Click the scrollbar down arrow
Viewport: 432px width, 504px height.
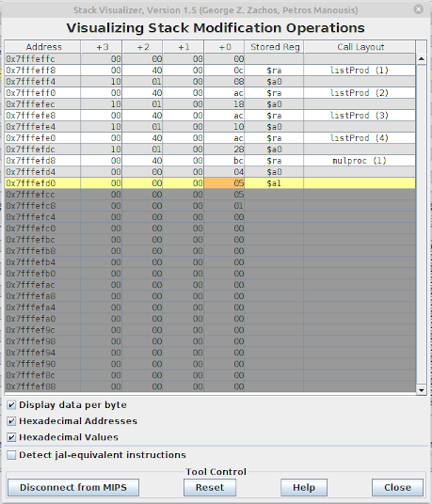pyautogui.click(x=421, y=390)
